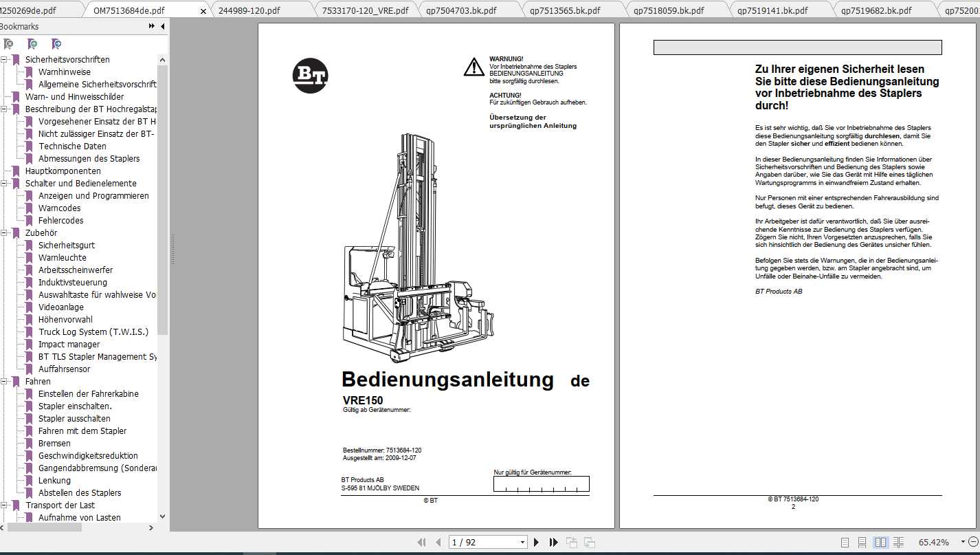This screenshot has width=980, height=555.
Task: Collapse the Sicherheitsvorschriften bookmark node
Action: tap(4, 60)
